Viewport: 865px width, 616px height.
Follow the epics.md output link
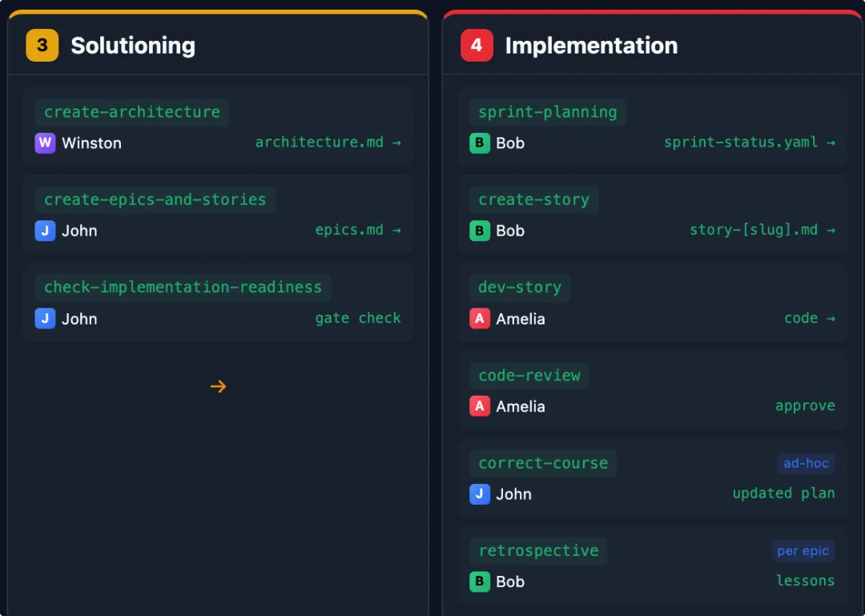(x=358, y=231)
